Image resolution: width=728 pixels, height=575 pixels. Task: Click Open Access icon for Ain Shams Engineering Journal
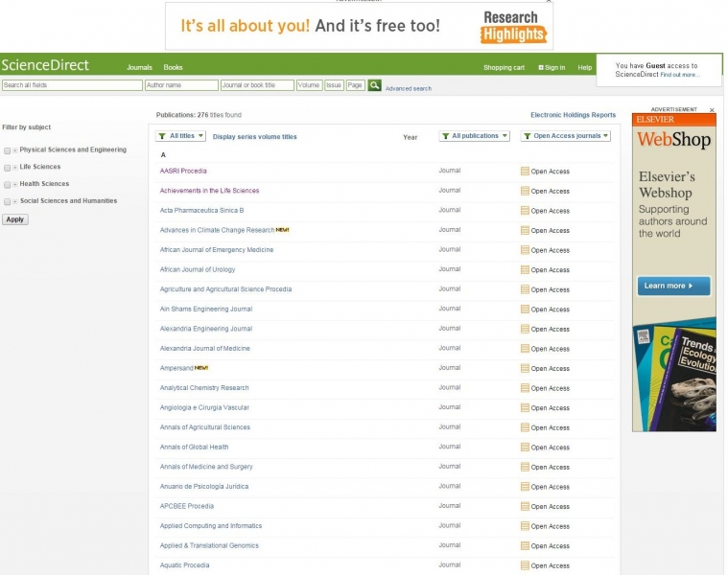coord(525,310)
